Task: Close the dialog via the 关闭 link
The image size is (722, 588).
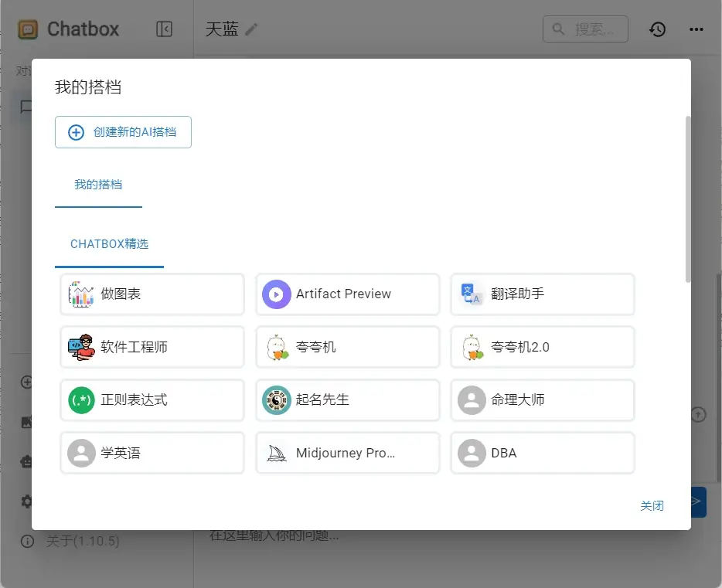Action: 652,505
